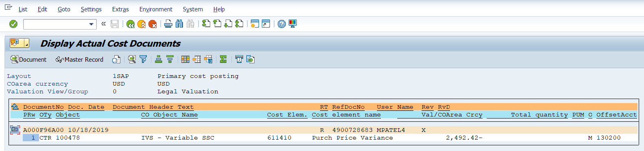Select reference document 4900728683
The image size is (644, 151).
click(x=352, y=130)
